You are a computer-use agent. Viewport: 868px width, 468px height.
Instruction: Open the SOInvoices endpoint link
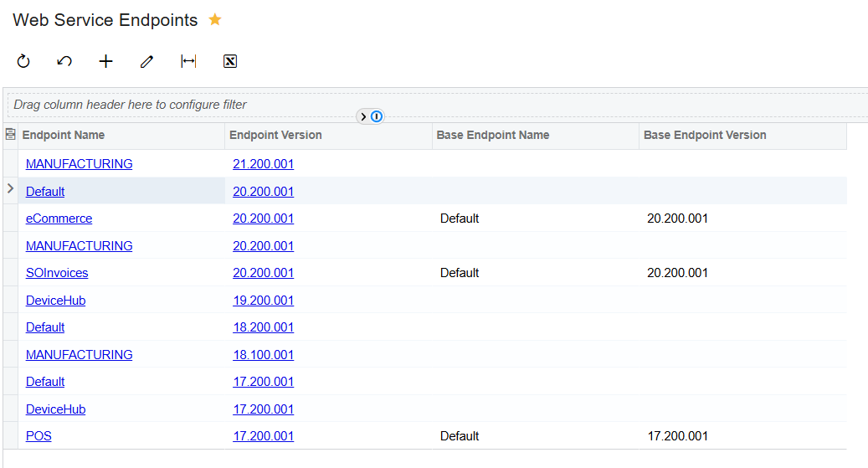[57, 273]
